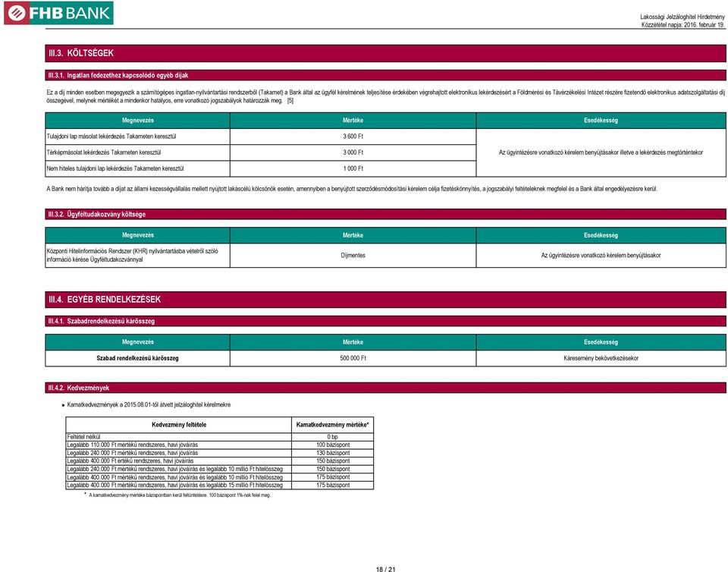This screenshot has width=728, height=572.
Task: Click paragraph starting 'Ez a díj minden esetben megegyezik'
Action: click(385, 96)
